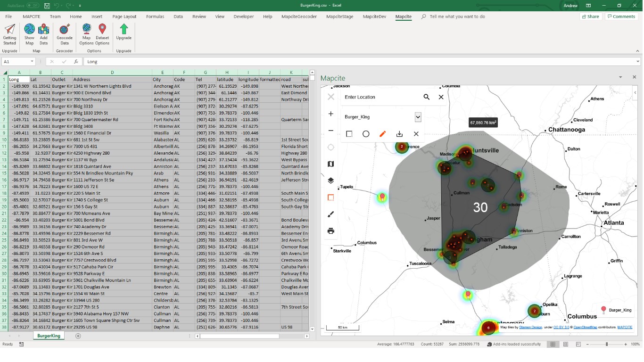The height and width of the screenshot is (362, 644).
Task: Zoom in on the map with plus button
Action: point(331,114)
